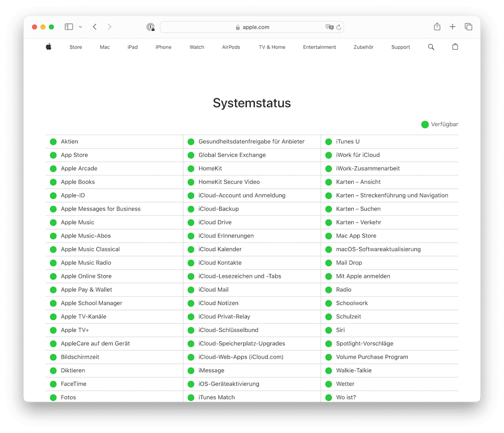
Task: Select the Global Service Exchange entry
Action: [252, 155]
